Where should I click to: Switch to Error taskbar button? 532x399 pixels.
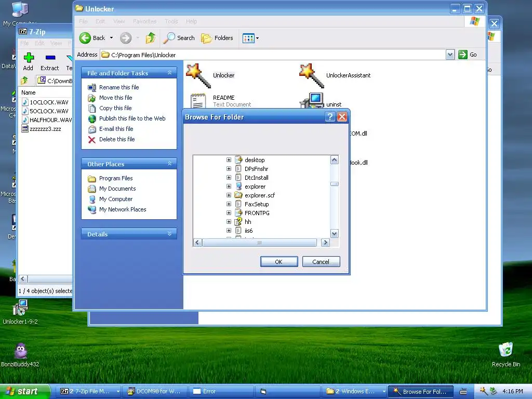(x=221, y=391)
